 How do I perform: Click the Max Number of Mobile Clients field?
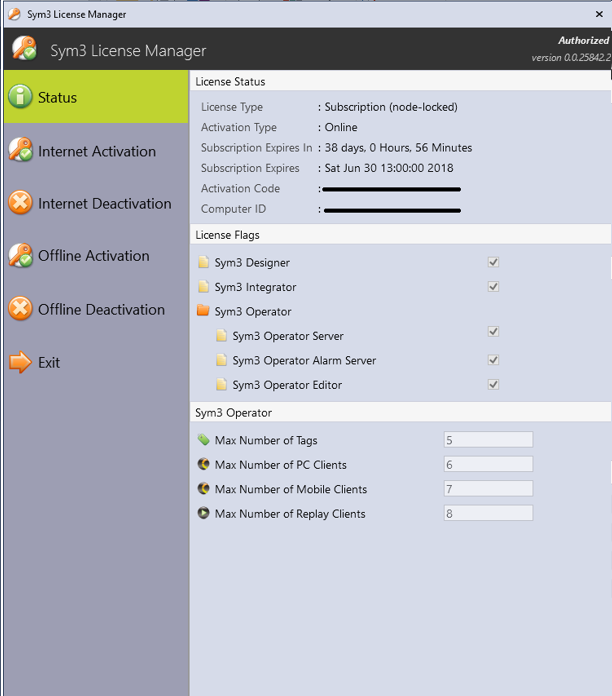coord(488,488)
